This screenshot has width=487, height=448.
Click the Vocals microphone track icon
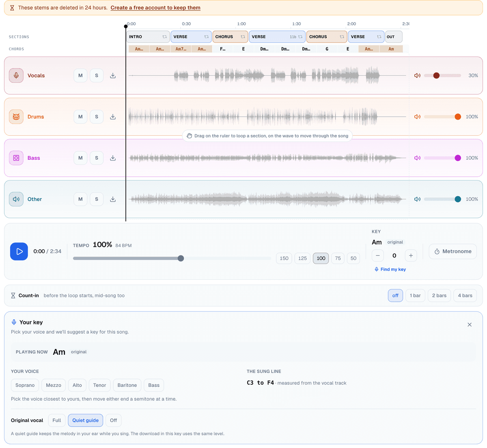[x=16, y=75]
